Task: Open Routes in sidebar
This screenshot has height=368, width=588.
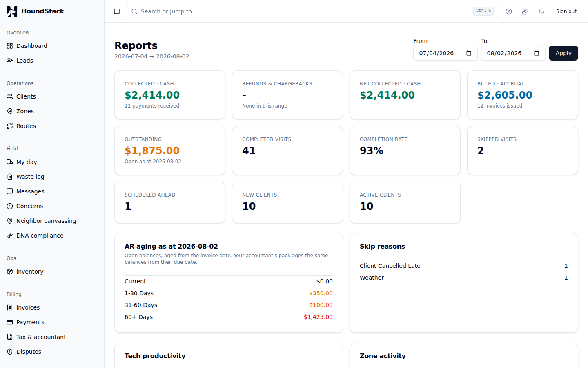Action: [52, 126]
